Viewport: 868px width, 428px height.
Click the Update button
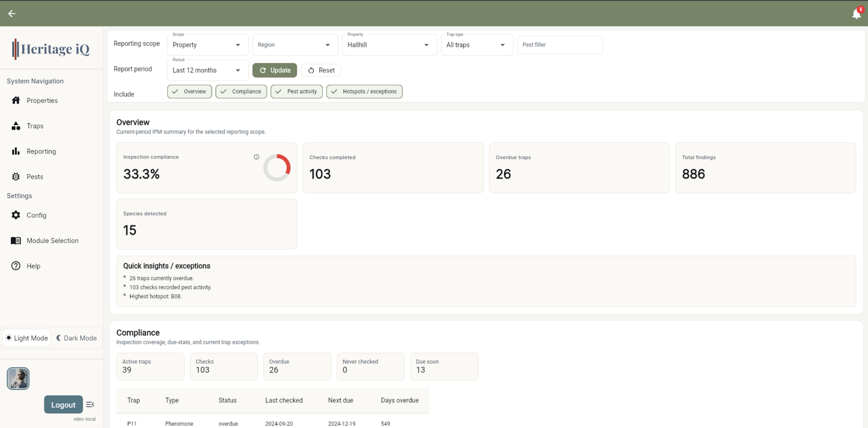click(275, 70)
